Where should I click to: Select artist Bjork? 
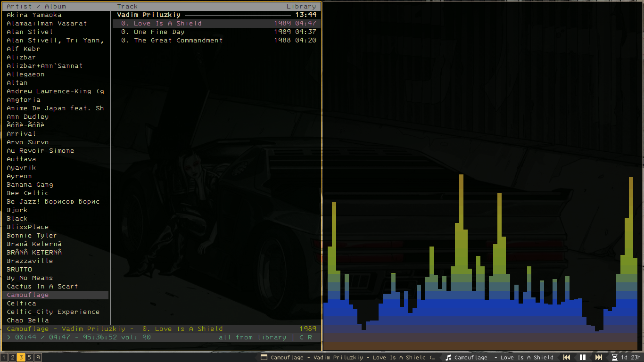click(17, 210)
